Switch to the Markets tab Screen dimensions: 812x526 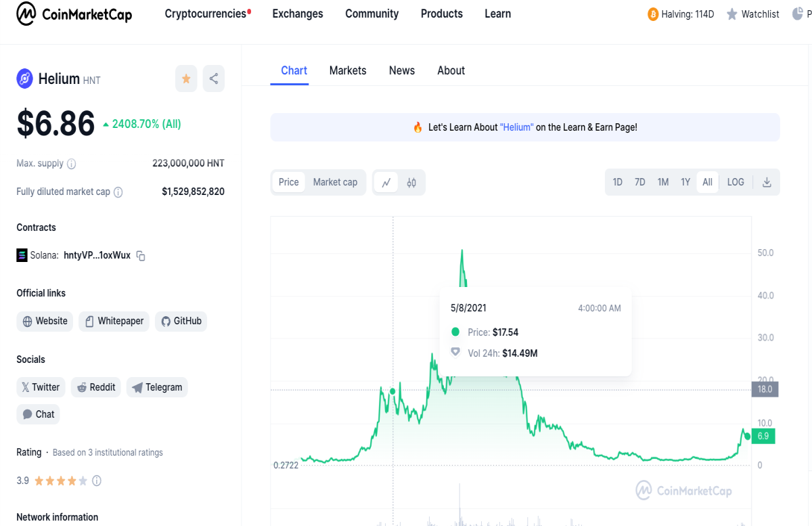(348, 70)
